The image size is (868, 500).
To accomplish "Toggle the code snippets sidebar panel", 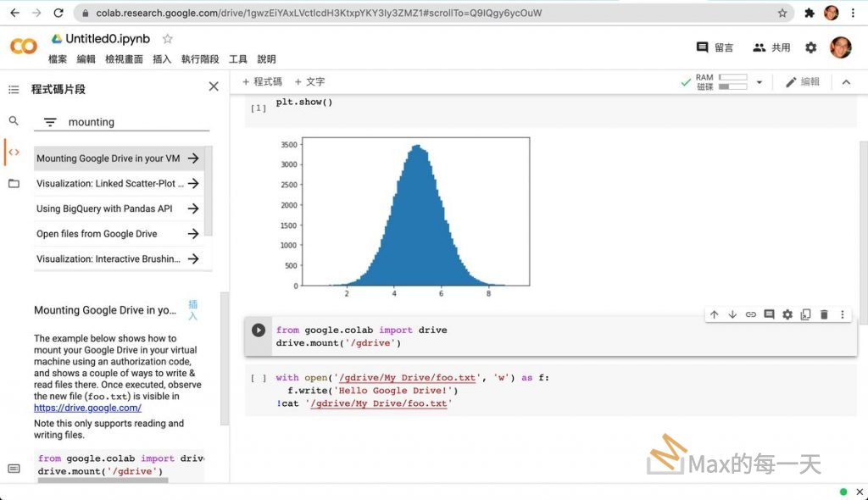I will click(14, 153).
